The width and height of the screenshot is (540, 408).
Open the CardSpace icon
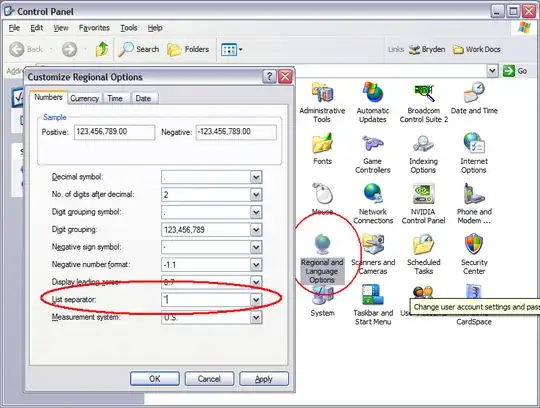[474, 291]
